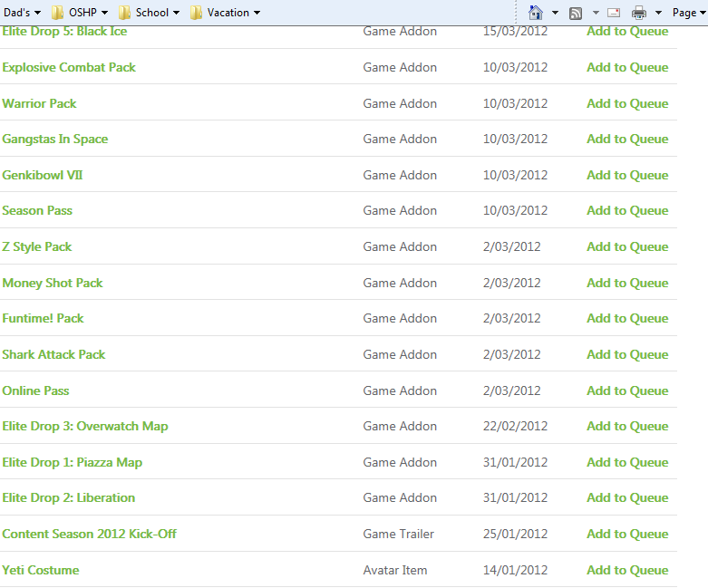Add Season Pass to queue

(627, 210)
